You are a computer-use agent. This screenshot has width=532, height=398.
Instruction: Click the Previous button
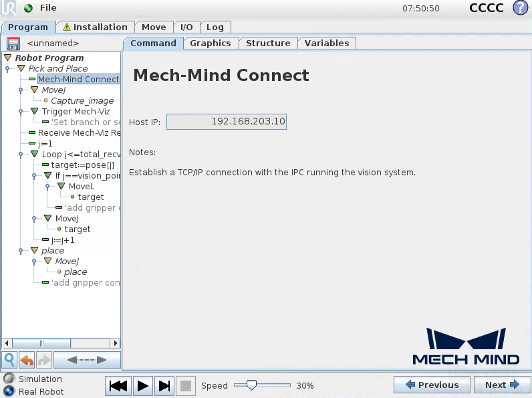click(432, 385)
